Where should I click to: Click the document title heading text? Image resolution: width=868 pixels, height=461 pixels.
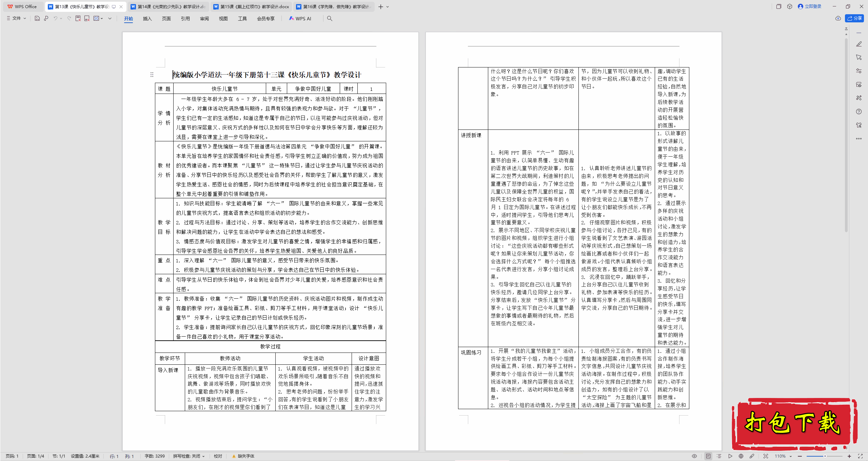tap(267, 75)
